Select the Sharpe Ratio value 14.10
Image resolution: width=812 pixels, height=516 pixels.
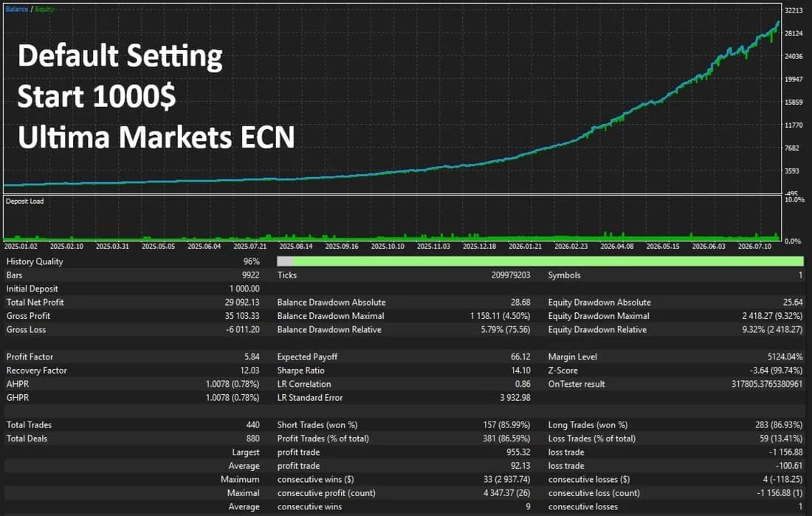520,371
